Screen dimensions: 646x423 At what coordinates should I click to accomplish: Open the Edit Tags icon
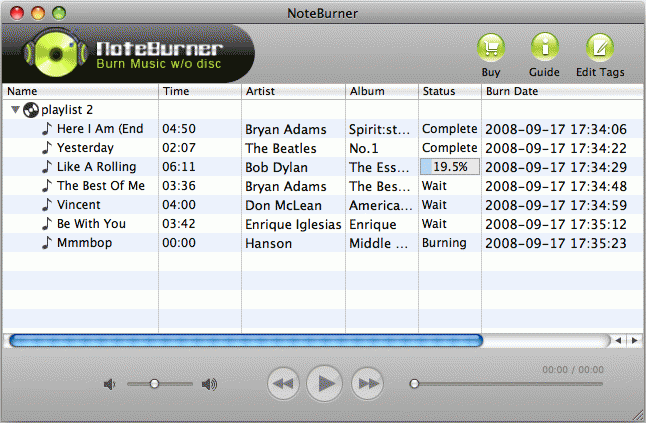coord(600,48)
